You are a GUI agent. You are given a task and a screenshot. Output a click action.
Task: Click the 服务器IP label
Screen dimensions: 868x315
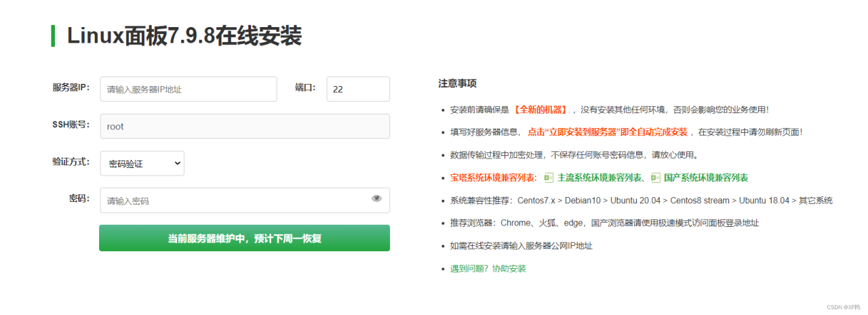point(71,87)
